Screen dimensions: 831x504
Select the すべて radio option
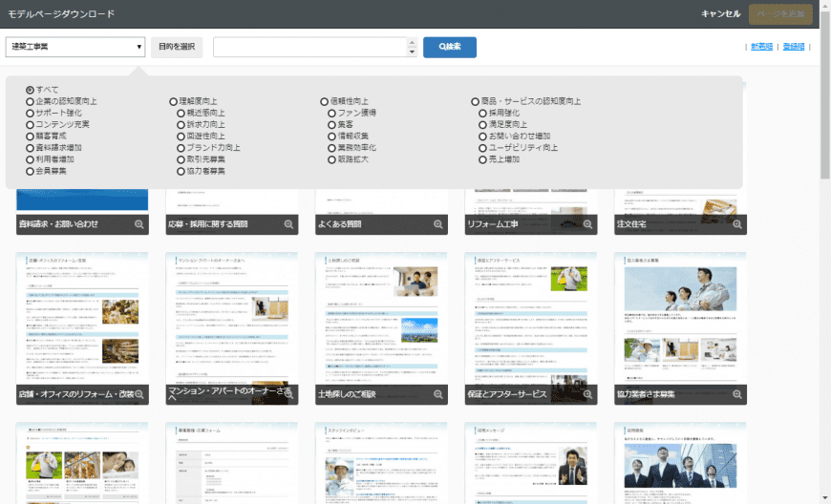point(31,90)
